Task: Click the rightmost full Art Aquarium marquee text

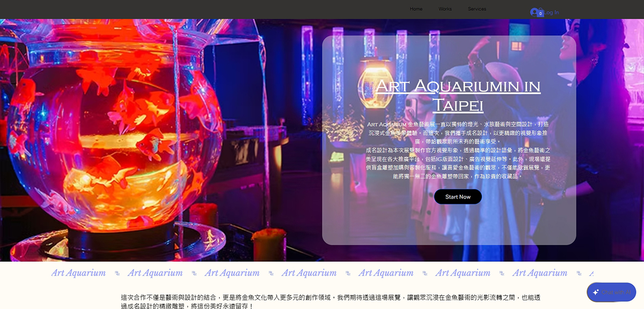Action: [539, 273]
